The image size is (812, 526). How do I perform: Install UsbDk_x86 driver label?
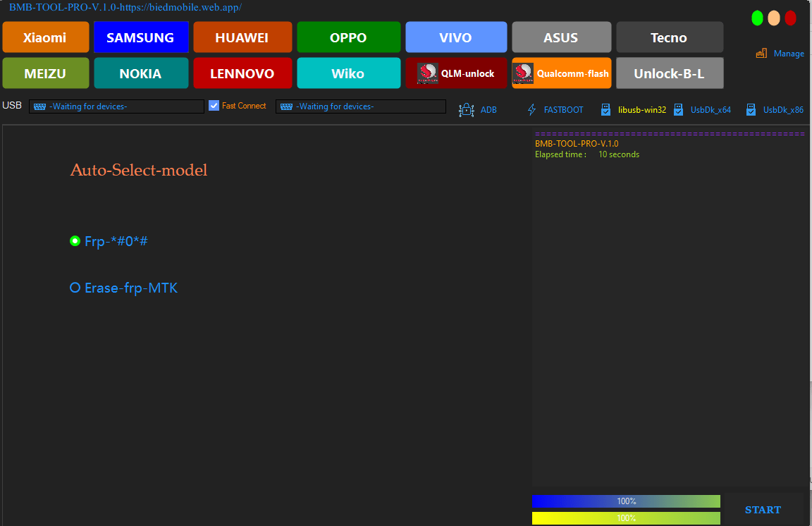(x=783, y=110)
